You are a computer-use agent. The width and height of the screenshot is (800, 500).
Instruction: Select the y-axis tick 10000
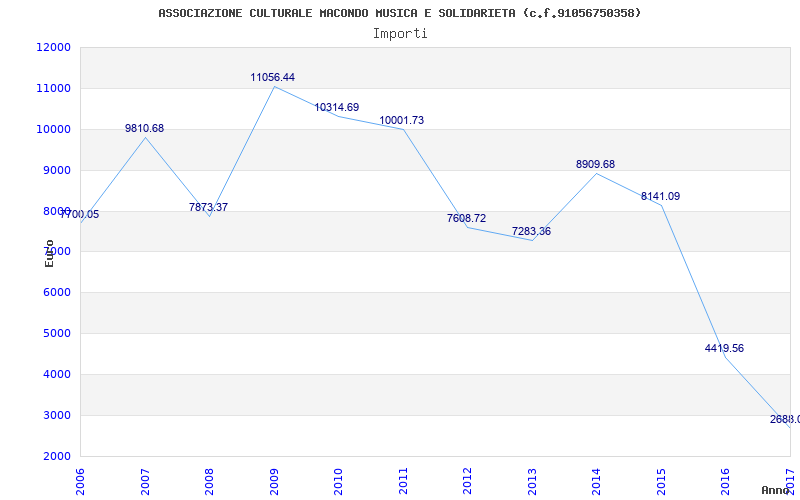53,129
